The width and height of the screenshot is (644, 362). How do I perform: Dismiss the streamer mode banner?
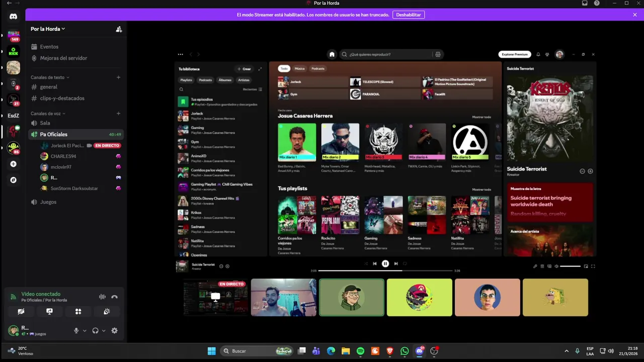click(x=635, y=15)
